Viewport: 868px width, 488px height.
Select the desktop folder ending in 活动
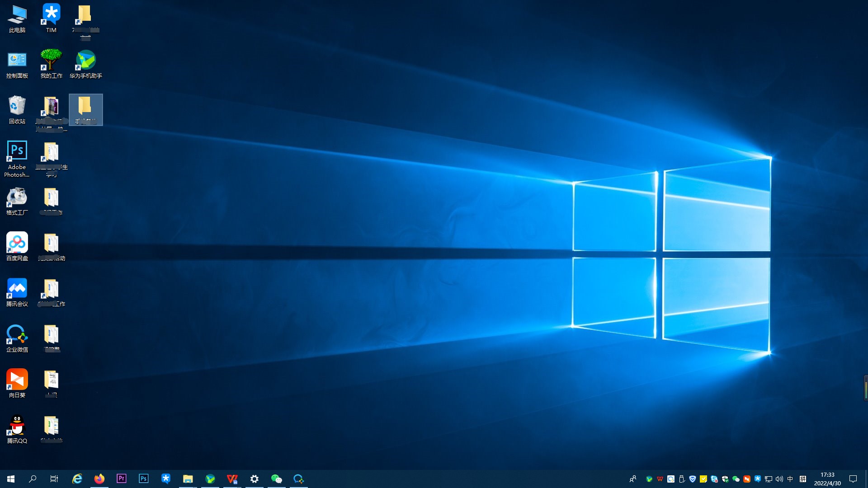[51, 247]
